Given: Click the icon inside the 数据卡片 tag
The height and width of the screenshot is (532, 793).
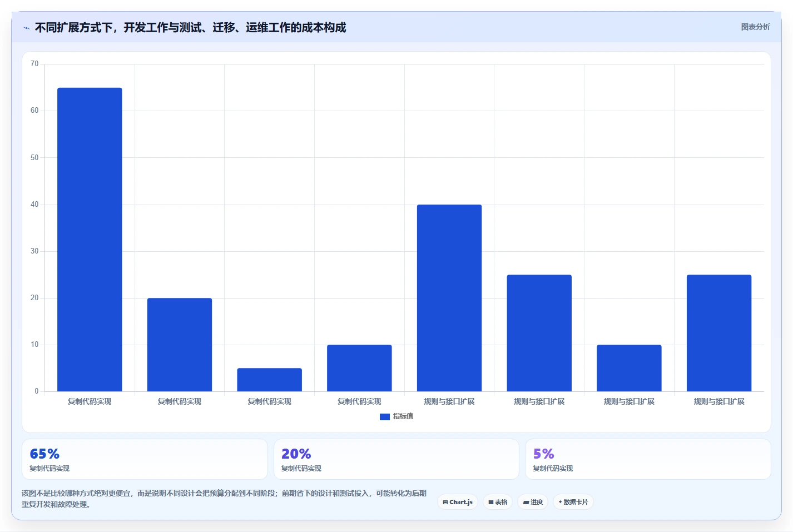Looking at the screenshot, I should point(560,502).
